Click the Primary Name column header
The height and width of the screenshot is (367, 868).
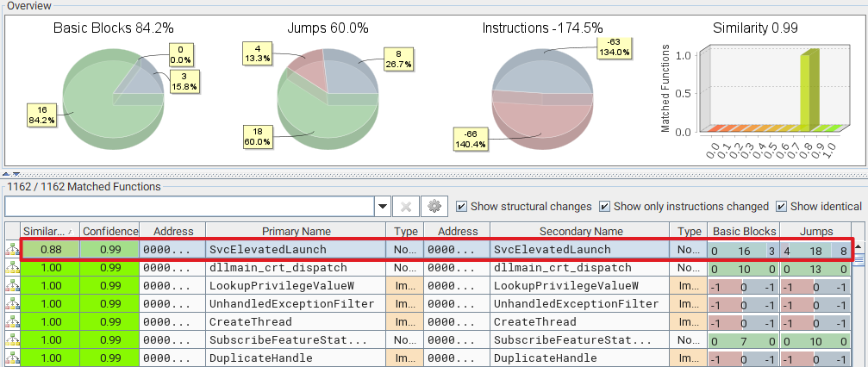(297, 231)
